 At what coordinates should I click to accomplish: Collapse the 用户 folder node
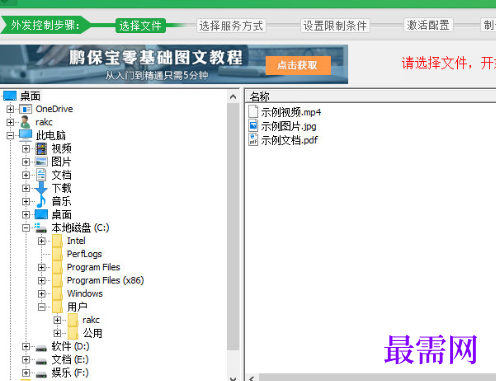click(42, 307)
